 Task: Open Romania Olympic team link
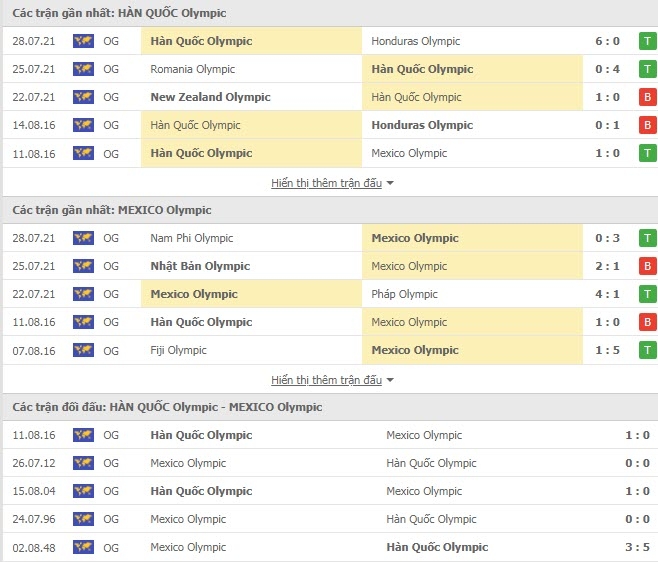[193, 69]
